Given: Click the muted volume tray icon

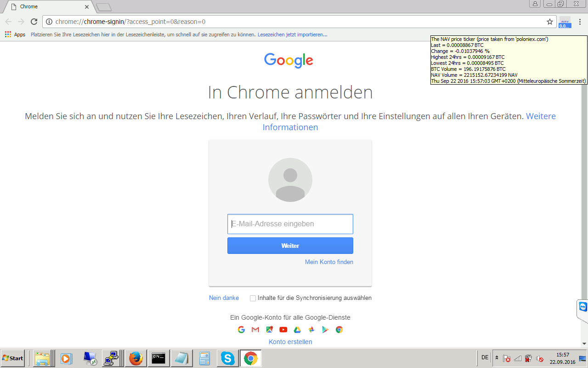Looking at the screenshot, I should tap(540, 358).
